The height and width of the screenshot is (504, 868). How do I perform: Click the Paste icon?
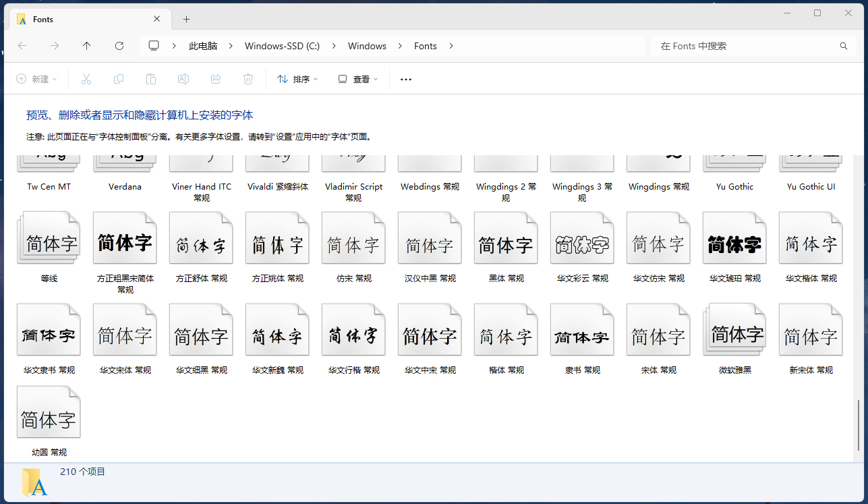(151, 79)
